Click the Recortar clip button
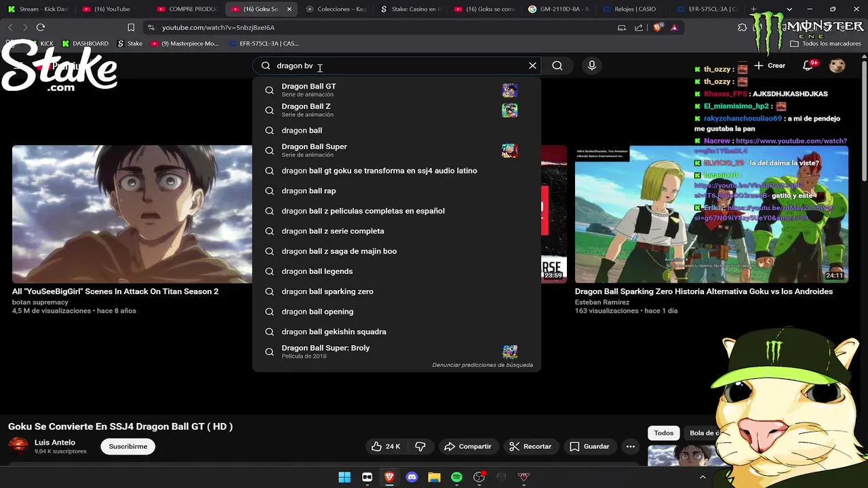 [x=530, y=447]
